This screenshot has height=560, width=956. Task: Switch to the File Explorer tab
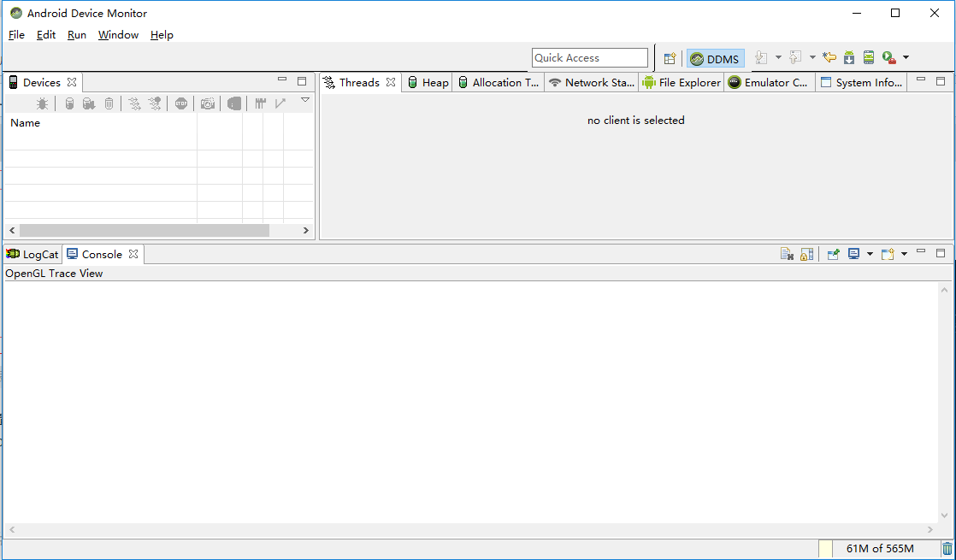pyautogui.click(x=682, y=82)
